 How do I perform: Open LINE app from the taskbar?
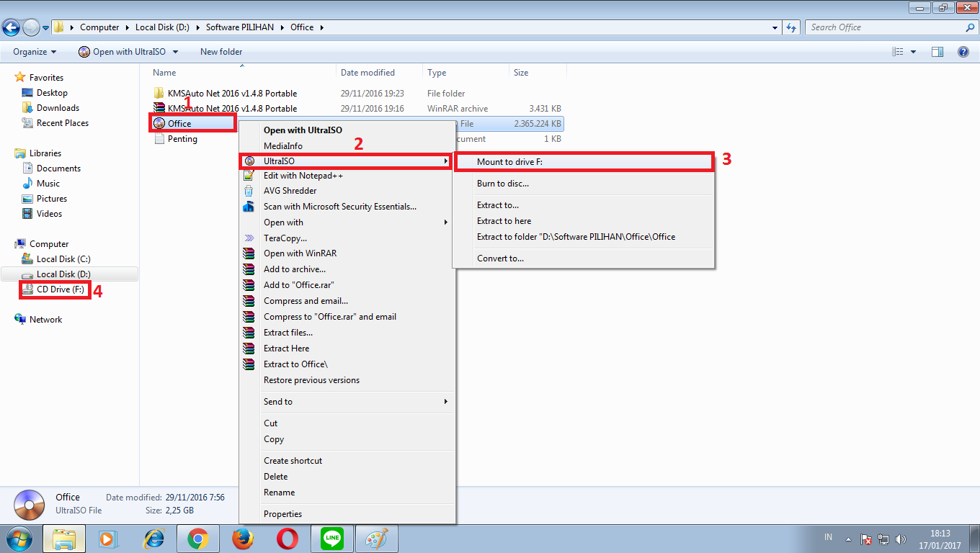(332, 539)
